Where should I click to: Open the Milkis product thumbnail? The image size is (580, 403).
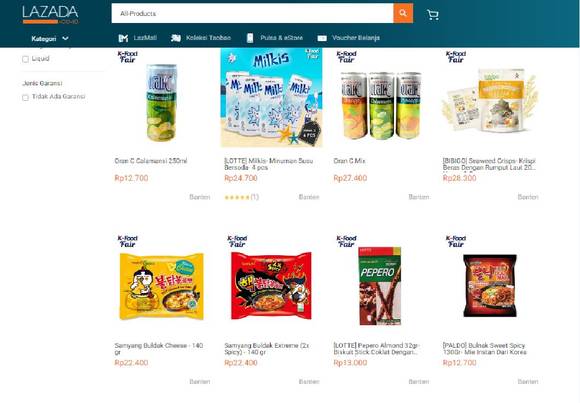click(x=271, y=98)
